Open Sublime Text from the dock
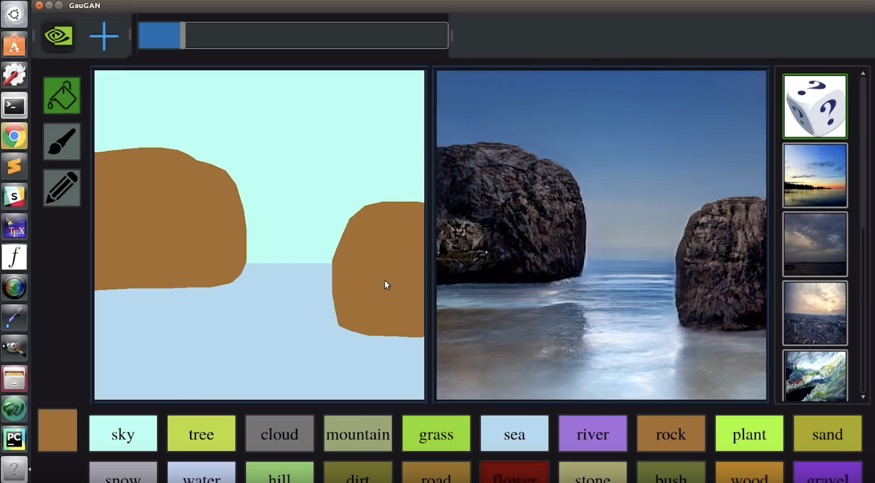The height and width of the screenshot is (483, 875). click(14, 166)
